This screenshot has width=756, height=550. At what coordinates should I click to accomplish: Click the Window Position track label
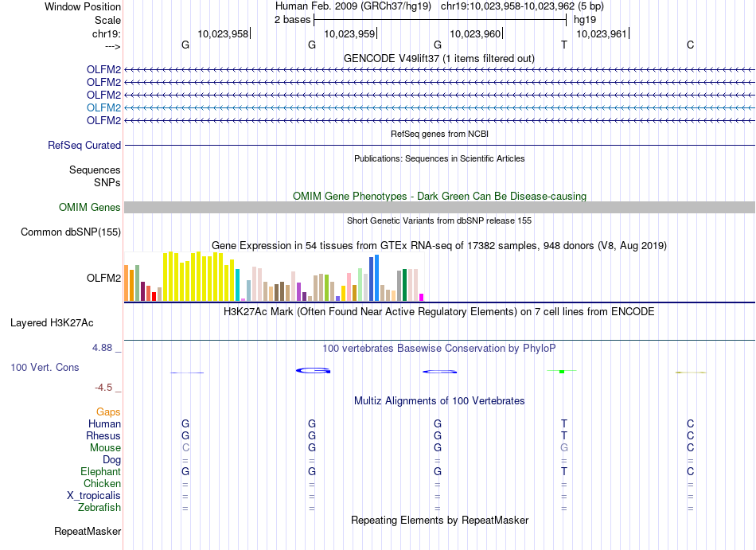pyautogui.click(x=83, y=6)
